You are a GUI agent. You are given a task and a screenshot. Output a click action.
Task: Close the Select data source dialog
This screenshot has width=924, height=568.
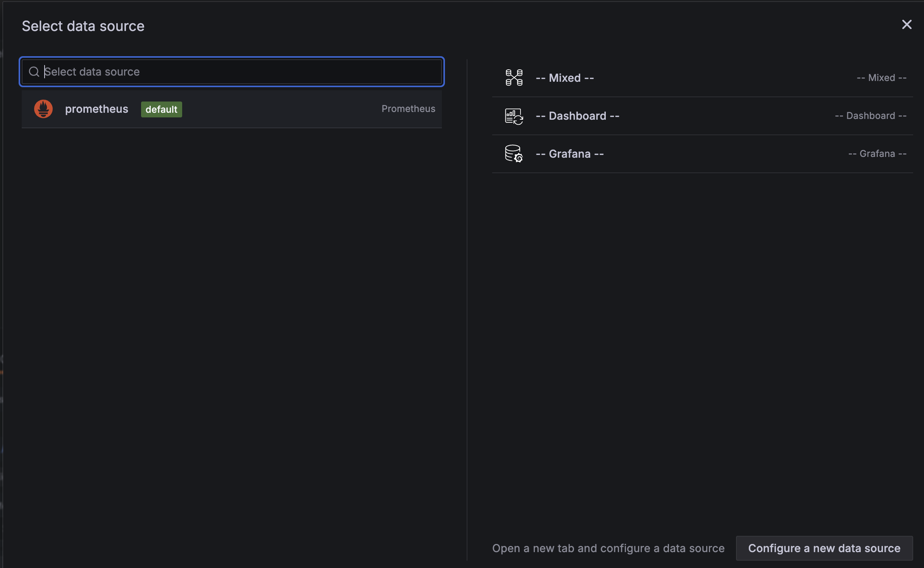(x=907, y=25)
